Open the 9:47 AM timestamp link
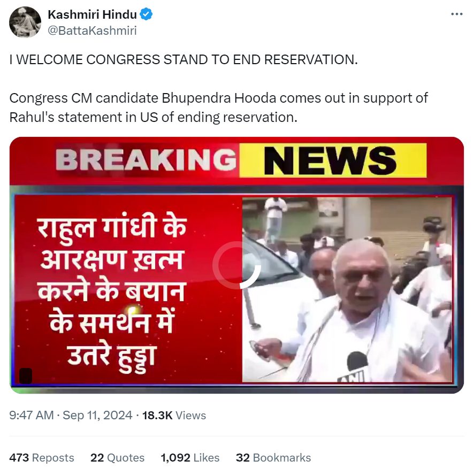The width and height of the screenshot is (474, 476). coord(32,415)
